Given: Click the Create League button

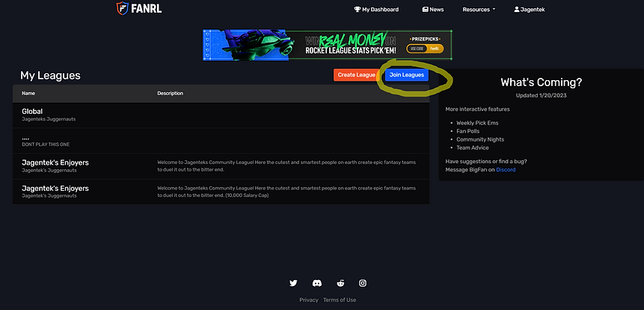Looking at the screenshot, I should [x=356, y=75].
